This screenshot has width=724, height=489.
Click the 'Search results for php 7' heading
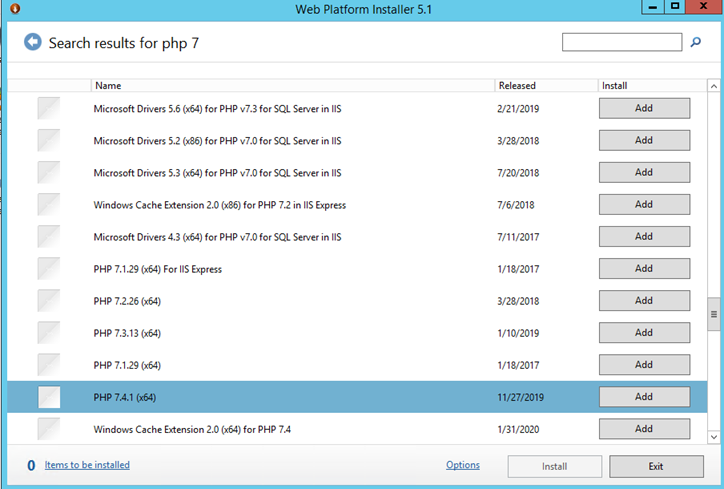(124, 43)
